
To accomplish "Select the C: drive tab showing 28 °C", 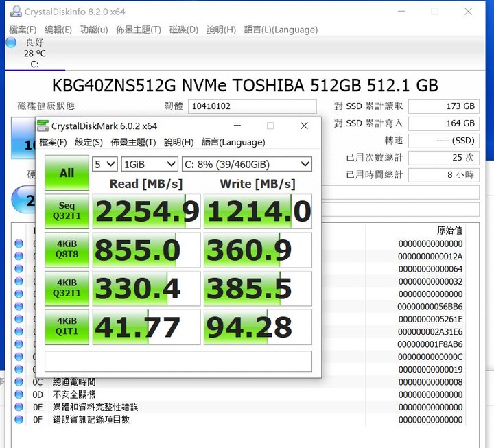I will point(35,54).
